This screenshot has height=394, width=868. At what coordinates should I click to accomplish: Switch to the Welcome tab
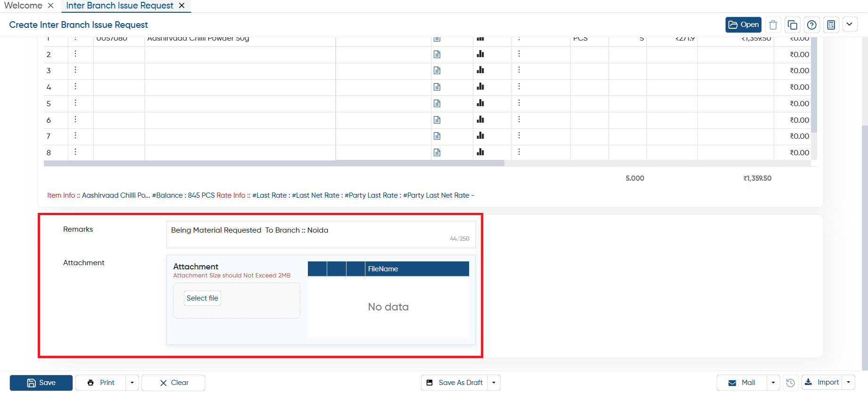click(23, 6)
